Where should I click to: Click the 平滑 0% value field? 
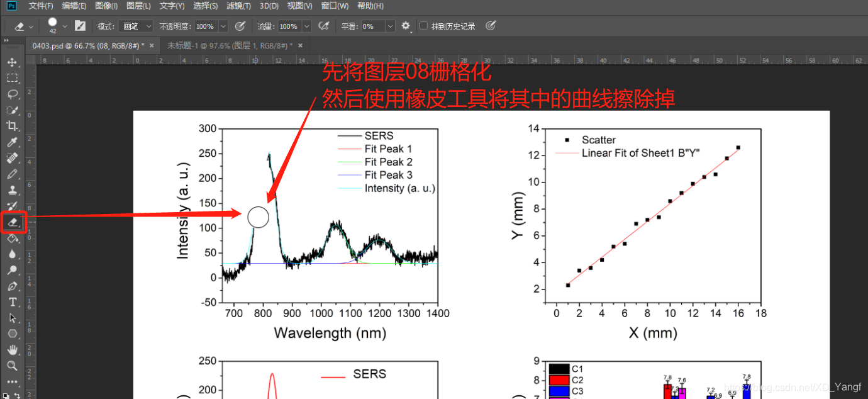372,26
